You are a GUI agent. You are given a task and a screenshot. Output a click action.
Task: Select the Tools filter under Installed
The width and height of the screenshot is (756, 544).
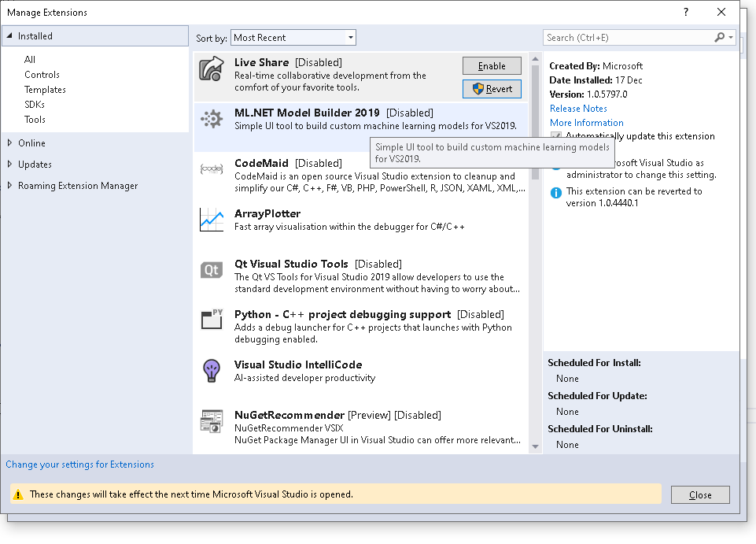click(35, 119)
